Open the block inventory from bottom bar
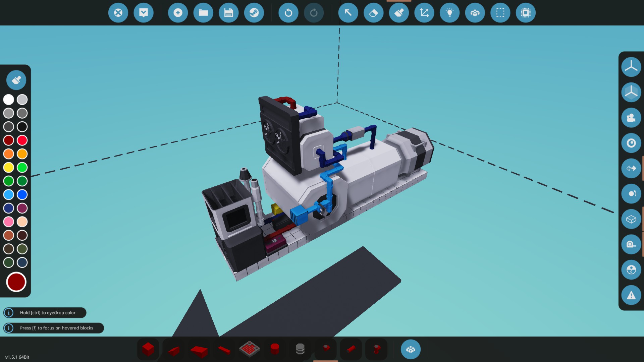The height and width of the screenshot is (362, 644). point(411,349)
